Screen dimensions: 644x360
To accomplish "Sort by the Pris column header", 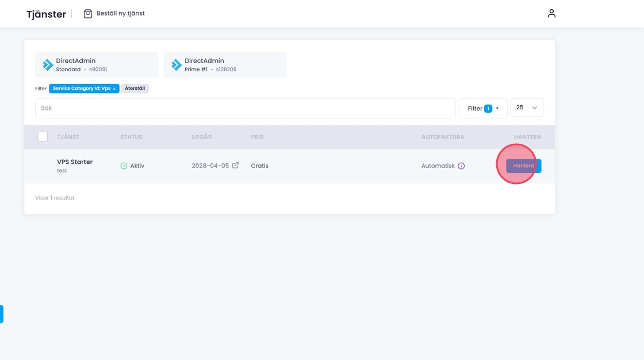I will coord(257,137).
